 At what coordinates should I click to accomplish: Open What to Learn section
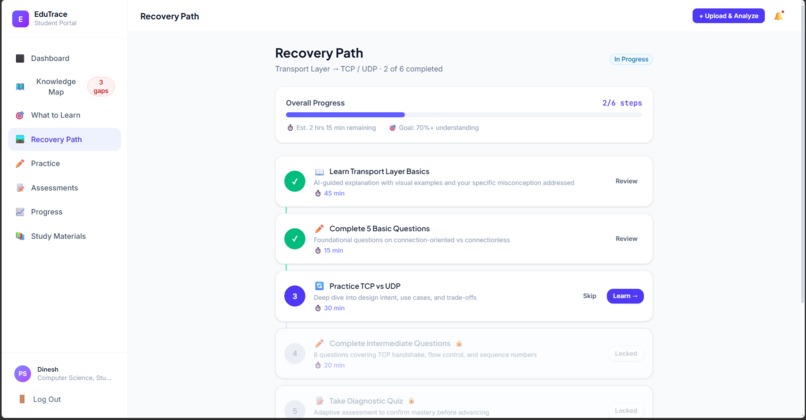pyautogui.click(x=64, y=115)
